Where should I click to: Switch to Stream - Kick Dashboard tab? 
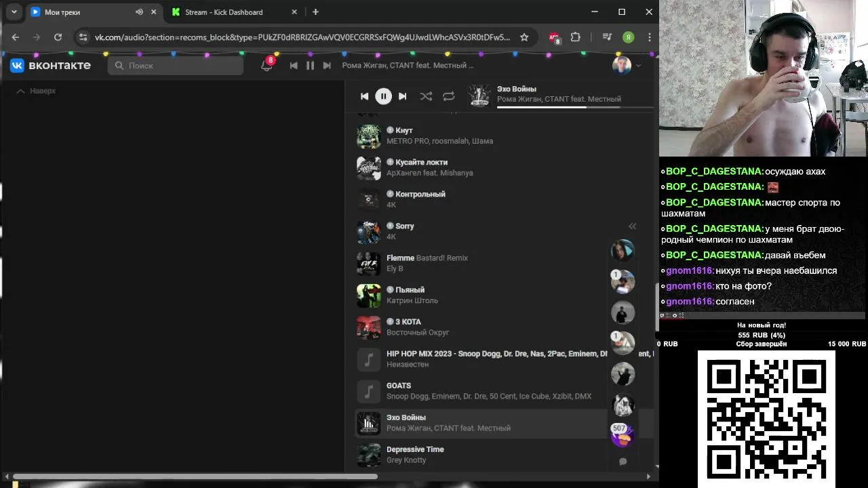tap(224, 12)
